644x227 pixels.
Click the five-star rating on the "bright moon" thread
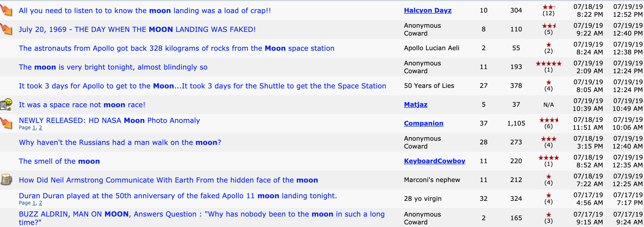(549, 64)
